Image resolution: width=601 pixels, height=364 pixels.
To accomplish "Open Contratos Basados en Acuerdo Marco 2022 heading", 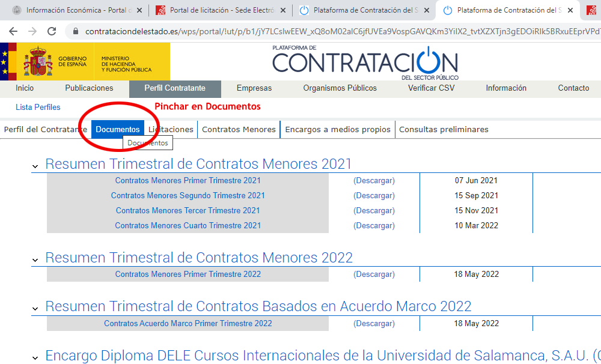I will tap(258, 306).
